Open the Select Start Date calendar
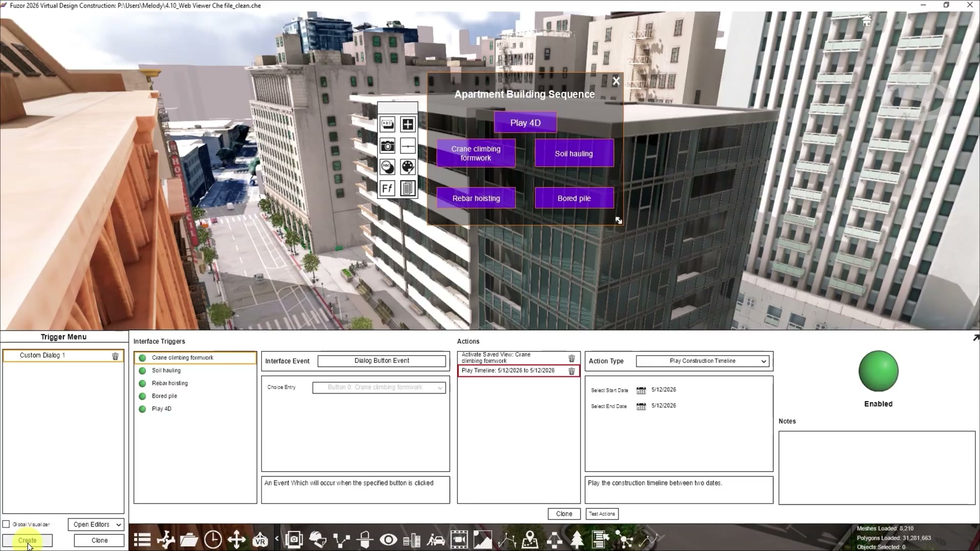The image size is (980, 551). 641,390
